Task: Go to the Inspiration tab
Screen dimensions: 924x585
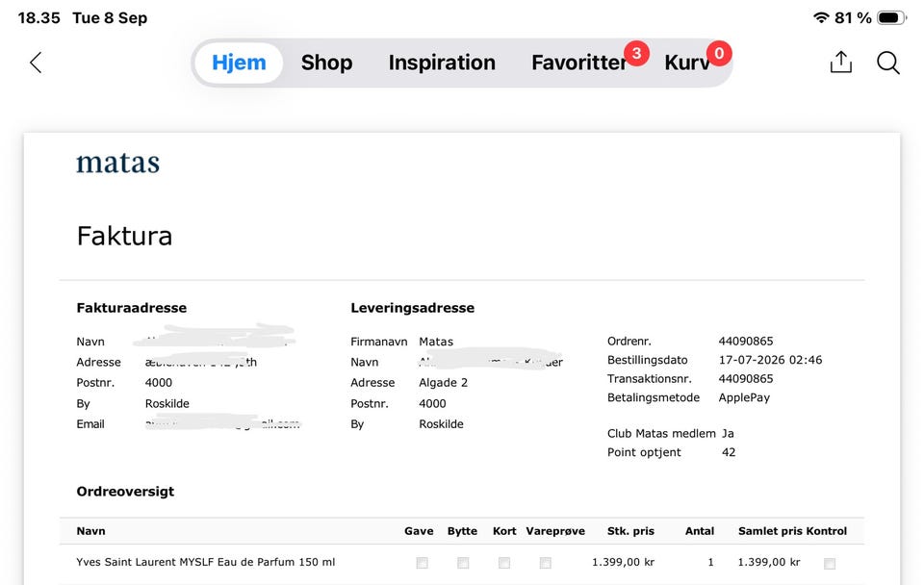Action: (x=442, y=63)
